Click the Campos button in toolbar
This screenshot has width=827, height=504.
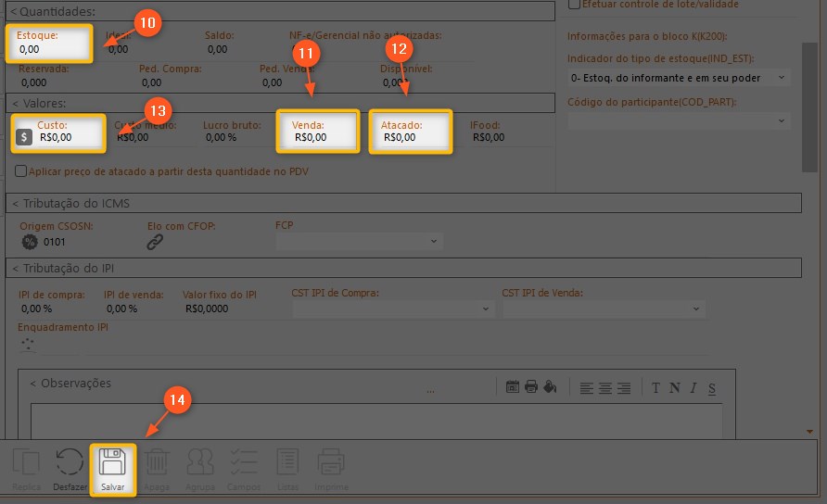click(243, 463)
